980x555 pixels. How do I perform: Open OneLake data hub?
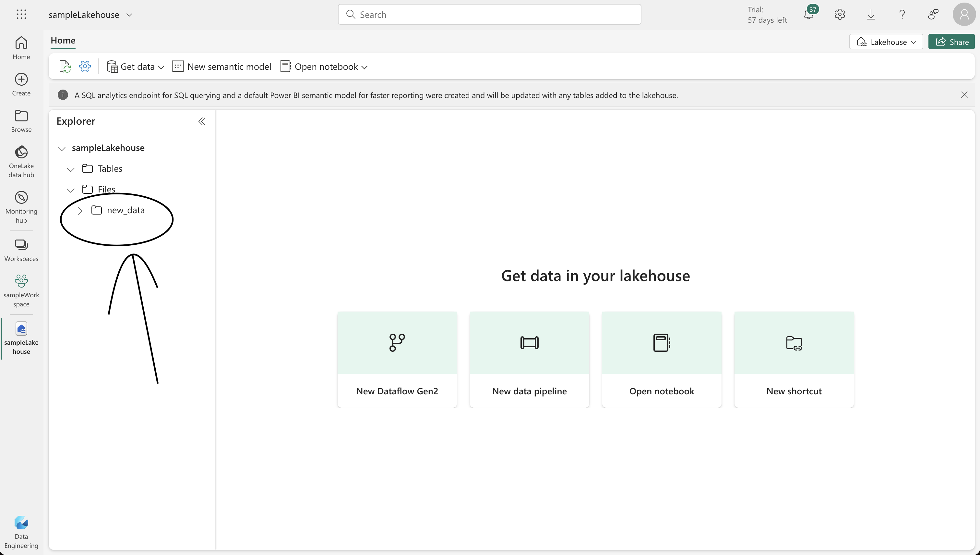click(21, 162)
